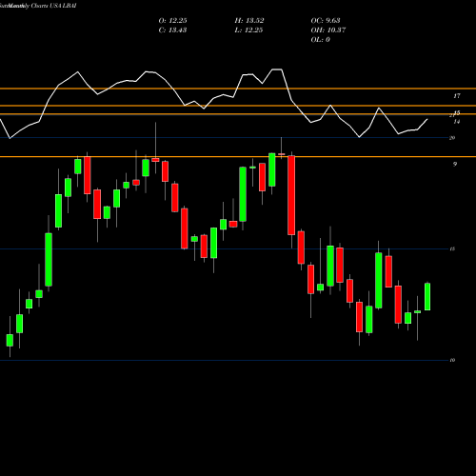Screen dimensions: 476x476
Task: Click the 'OL: 0' reading
Action: point(320,40)
